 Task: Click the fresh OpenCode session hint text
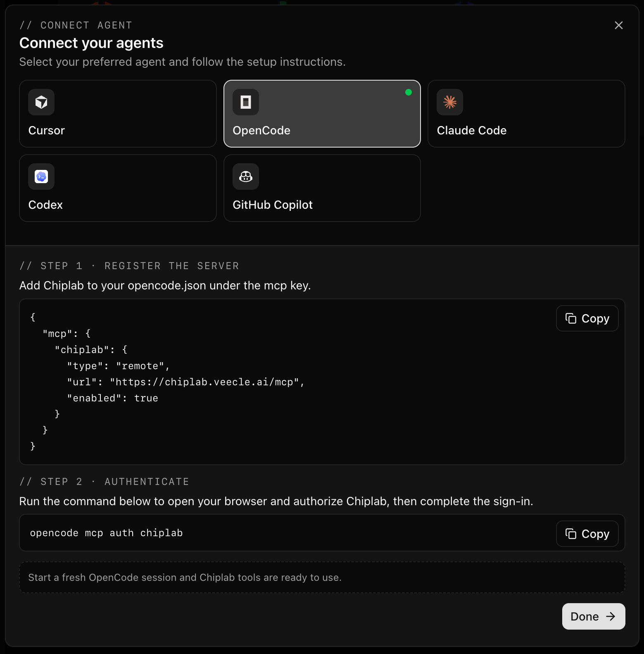pos(185,578)
